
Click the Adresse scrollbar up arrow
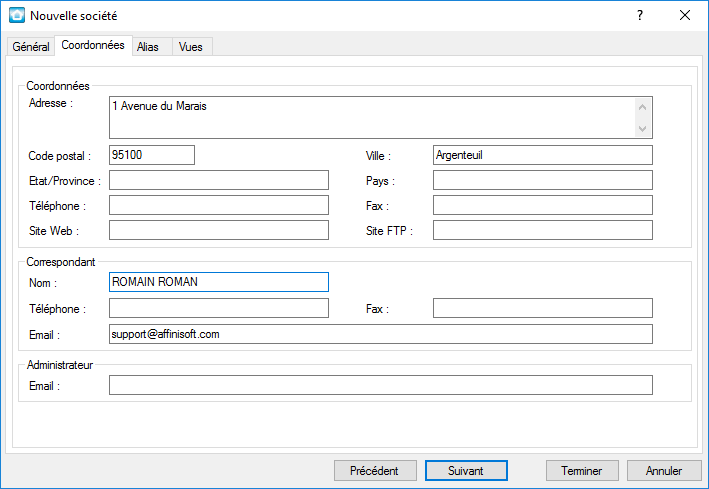pyautogui.click(x=642, y=107)
